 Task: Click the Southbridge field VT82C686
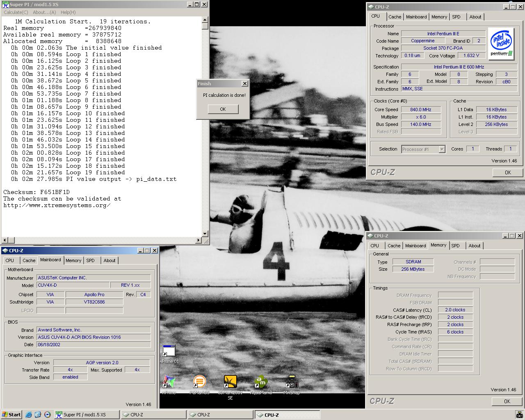[x=94, y=302]
